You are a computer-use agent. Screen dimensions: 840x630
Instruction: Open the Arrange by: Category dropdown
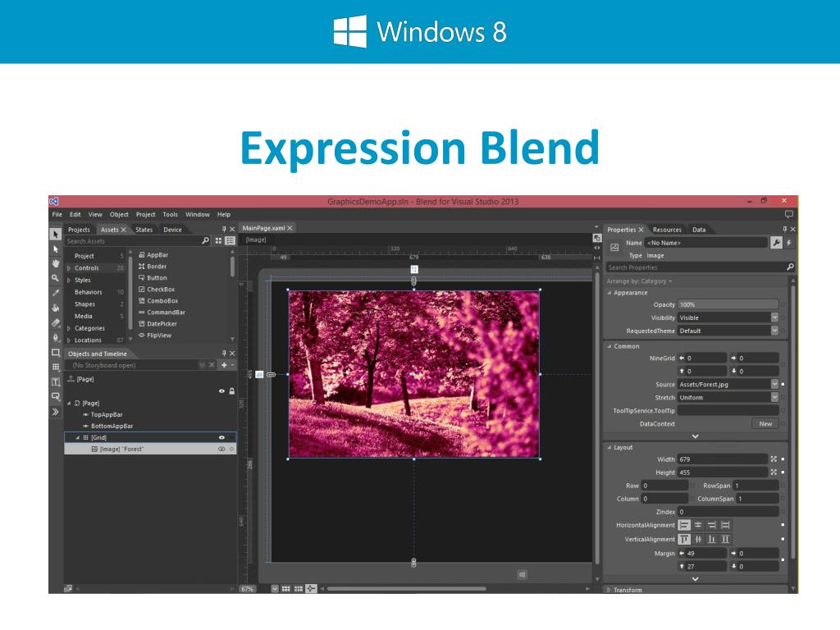coord(639,281)
